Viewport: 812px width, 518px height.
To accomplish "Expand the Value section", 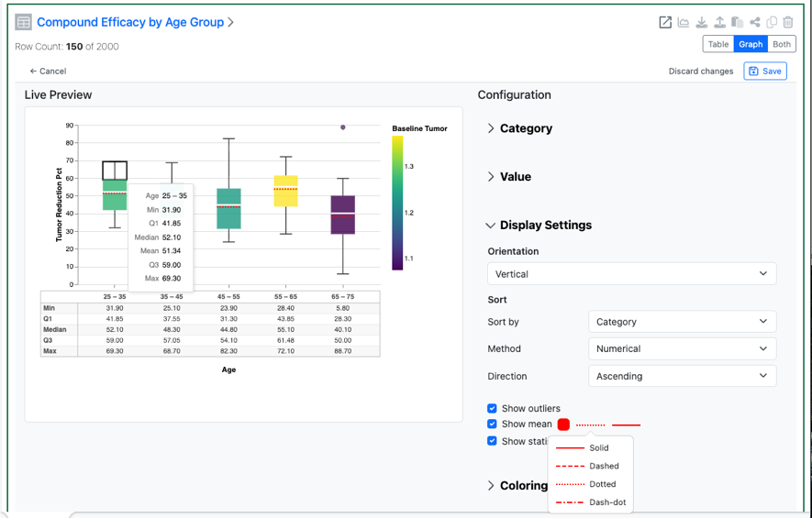I will (x=509, y=176).
